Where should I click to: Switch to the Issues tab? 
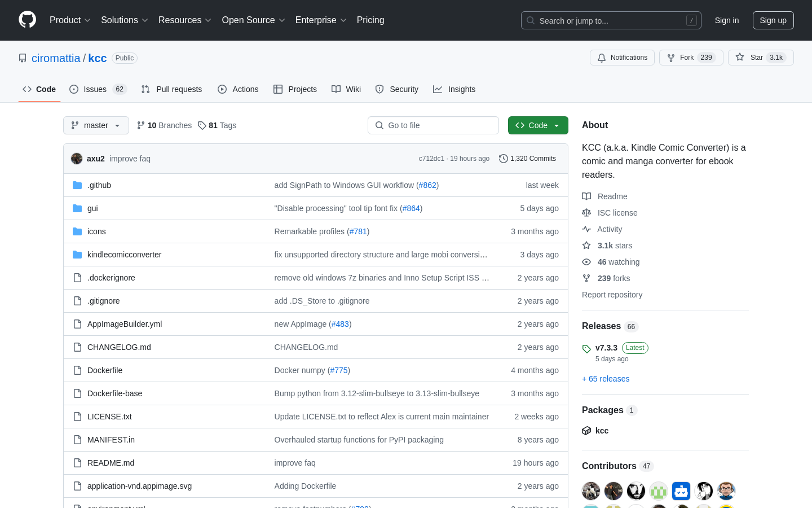point(98,89)
